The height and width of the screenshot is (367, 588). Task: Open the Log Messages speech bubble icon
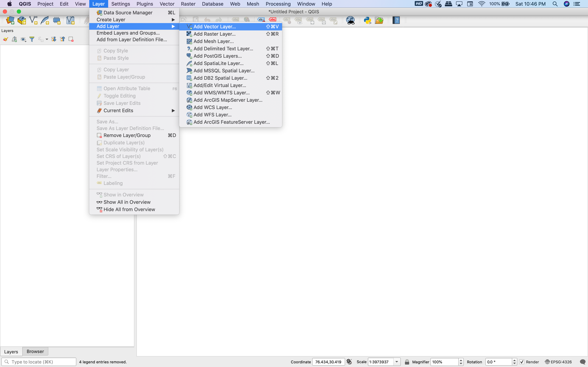coord(582,362)
